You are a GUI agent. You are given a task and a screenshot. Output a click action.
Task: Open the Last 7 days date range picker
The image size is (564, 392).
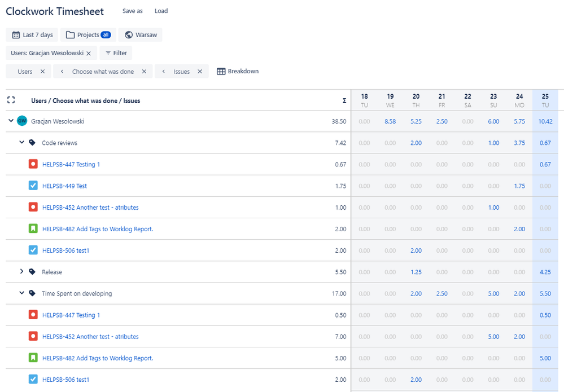coord(32,34)
